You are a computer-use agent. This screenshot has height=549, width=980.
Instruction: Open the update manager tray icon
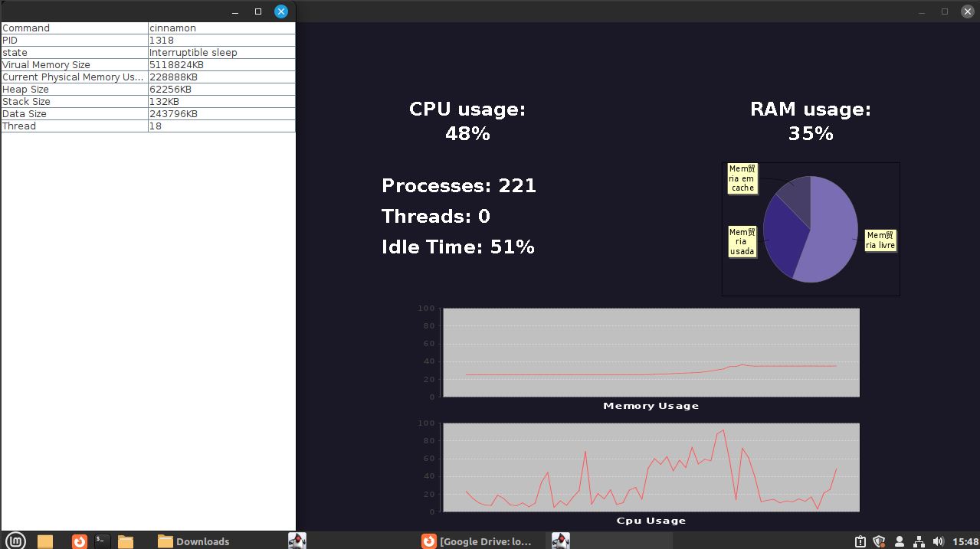click(x=860, y=541)
